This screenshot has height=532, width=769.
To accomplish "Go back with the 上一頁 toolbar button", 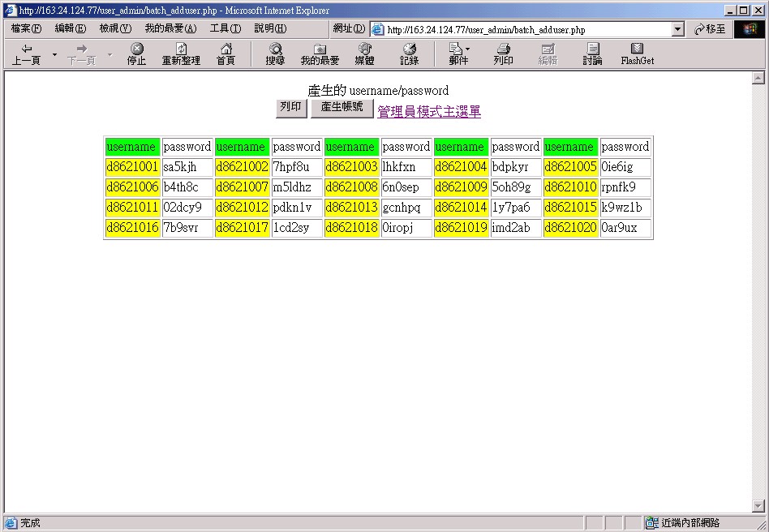I will click(x=27, y=54).
